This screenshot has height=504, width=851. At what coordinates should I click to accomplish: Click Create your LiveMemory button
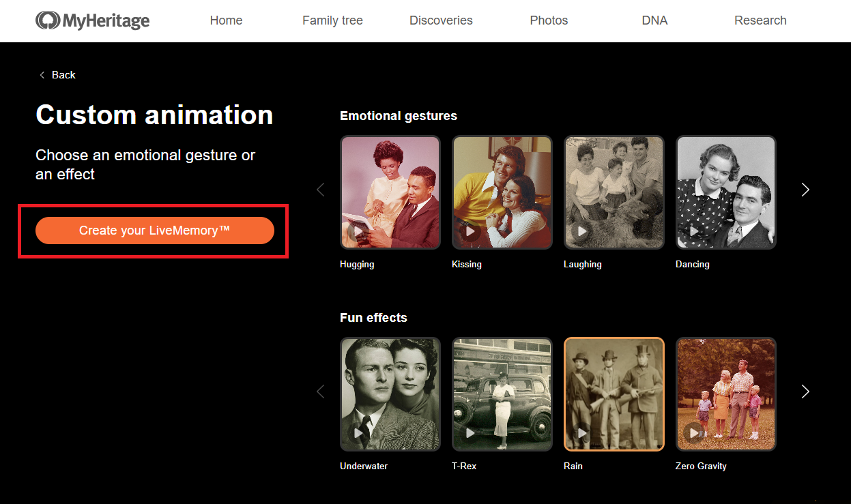tap(155, 231)
